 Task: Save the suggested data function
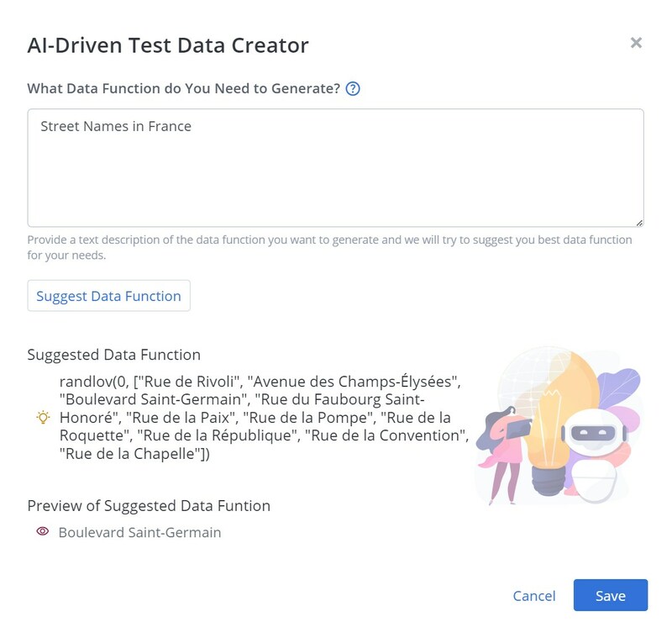pos(611,595)
